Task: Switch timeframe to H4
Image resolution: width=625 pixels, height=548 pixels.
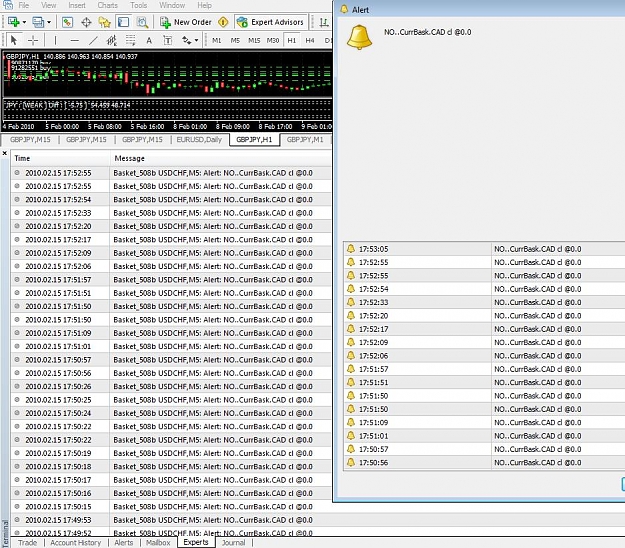Action: pos(310,40)
